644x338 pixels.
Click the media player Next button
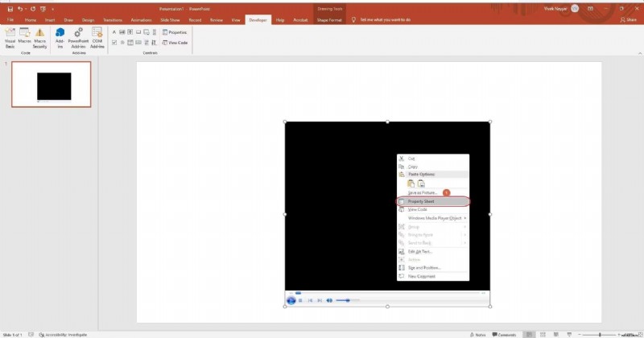(x=320, y=301)
